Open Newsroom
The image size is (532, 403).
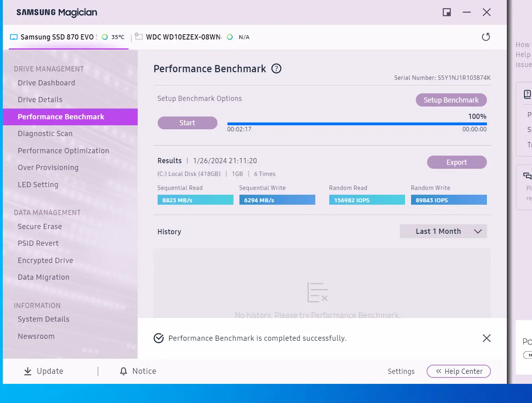pos(36,336)
